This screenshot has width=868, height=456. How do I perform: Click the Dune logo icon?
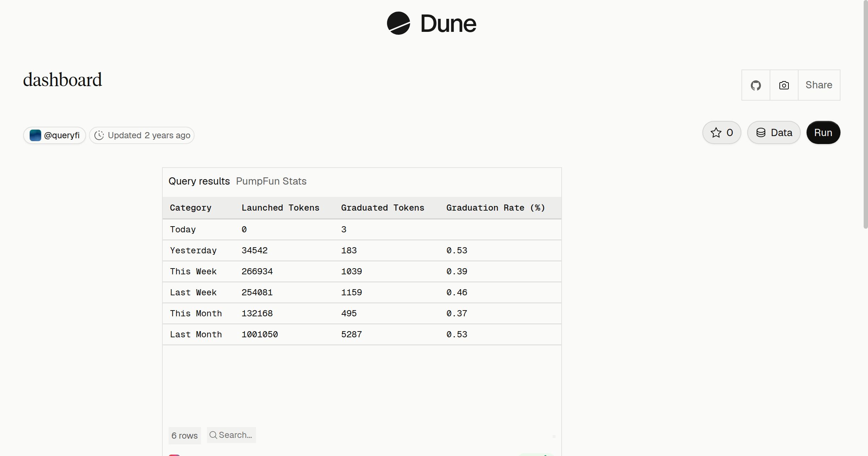[398, 23]
